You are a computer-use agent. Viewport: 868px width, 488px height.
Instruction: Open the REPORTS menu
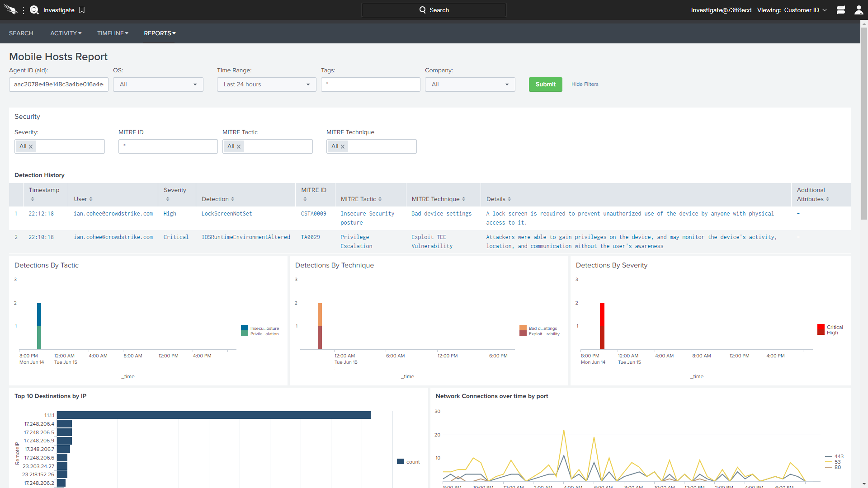pos(160,33)
